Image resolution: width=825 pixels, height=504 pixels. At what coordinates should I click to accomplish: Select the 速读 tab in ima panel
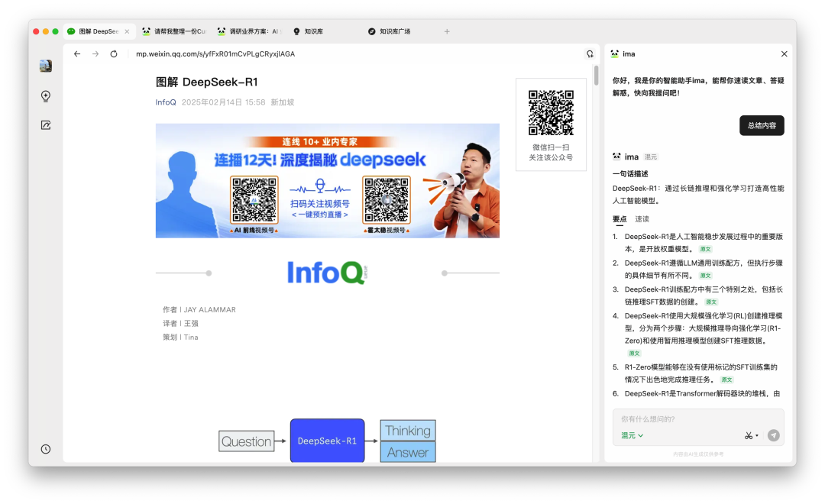pos(642,219)
